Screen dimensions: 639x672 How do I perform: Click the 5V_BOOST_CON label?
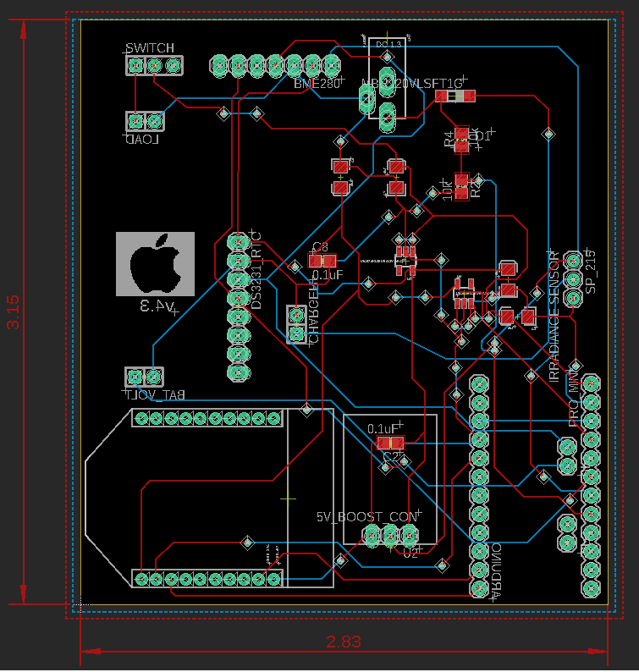pos(366,517)
